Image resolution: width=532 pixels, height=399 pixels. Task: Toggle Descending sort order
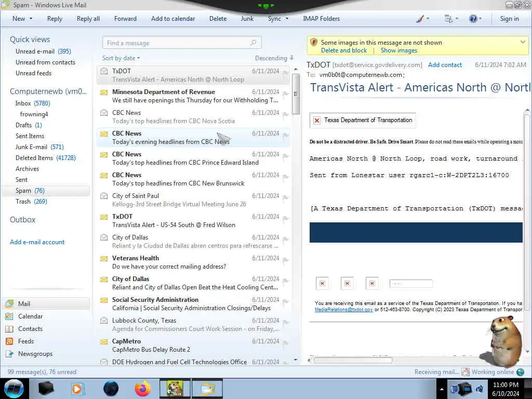click(x=274, y=58)
